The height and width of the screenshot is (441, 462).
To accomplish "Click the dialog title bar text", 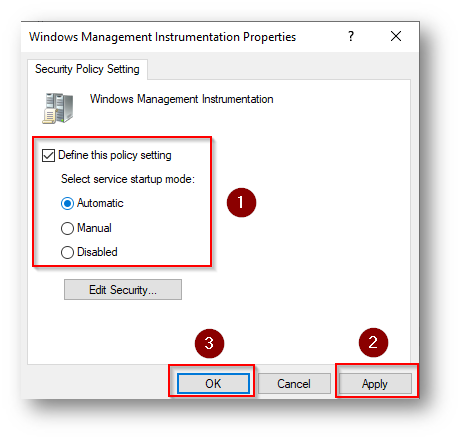I will point(162,37).
